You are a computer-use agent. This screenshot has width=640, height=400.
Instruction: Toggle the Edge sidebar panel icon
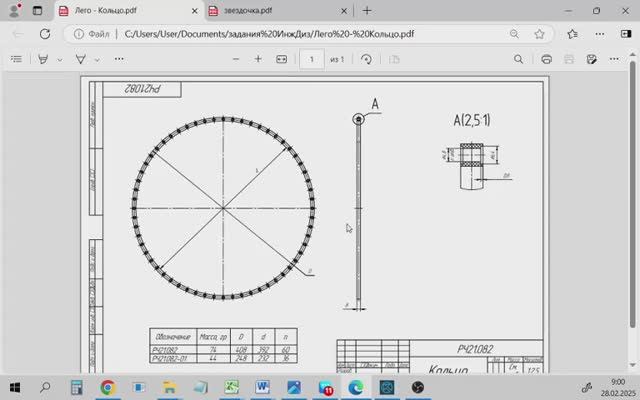626,34
